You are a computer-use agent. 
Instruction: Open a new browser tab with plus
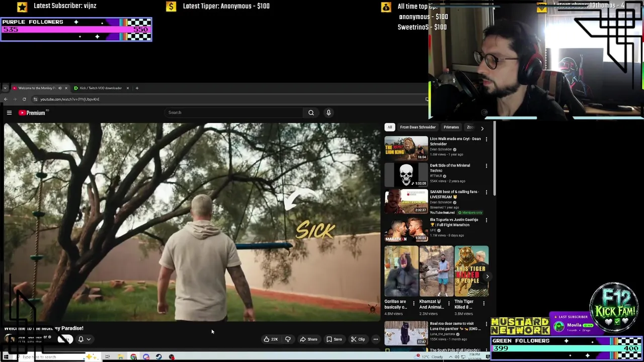[137, 88]
